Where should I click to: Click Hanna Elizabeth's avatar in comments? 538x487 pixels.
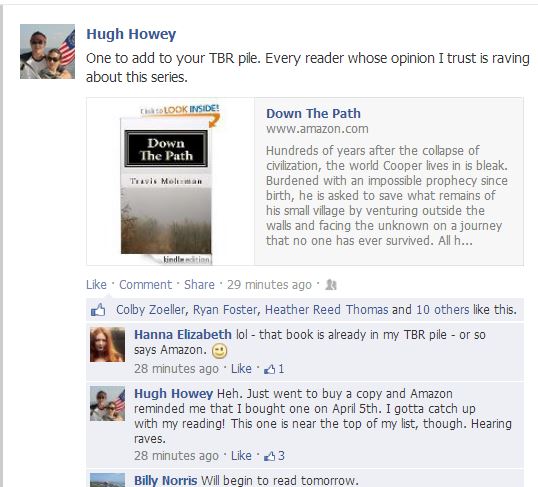(107, 345)
